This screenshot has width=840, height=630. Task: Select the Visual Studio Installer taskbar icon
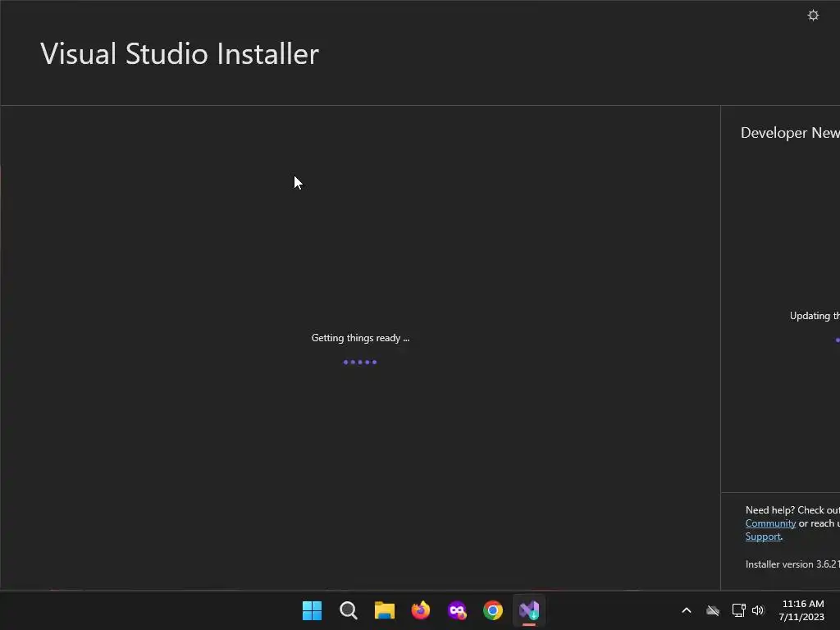tap(529, 610)
